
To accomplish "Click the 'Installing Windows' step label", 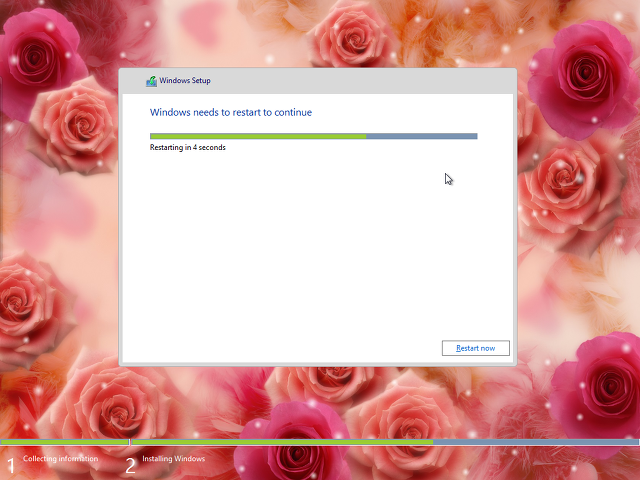I will click(173, 458).
